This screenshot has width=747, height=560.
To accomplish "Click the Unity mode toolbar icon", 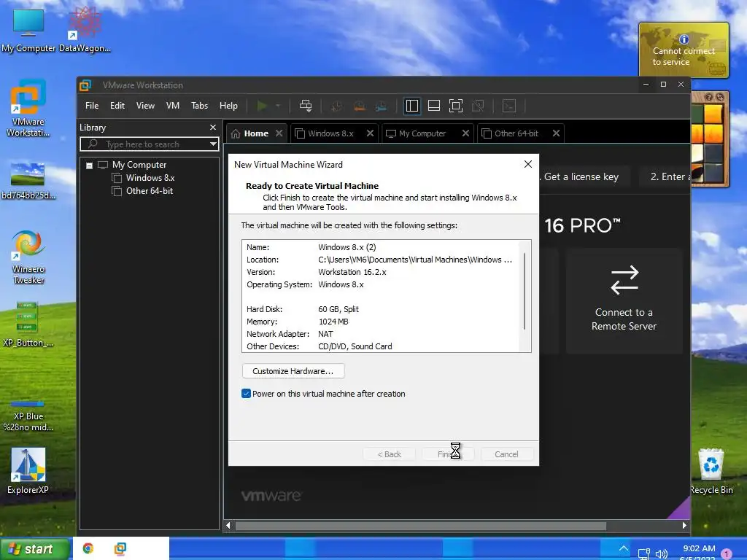I will [x=478, y=106].
